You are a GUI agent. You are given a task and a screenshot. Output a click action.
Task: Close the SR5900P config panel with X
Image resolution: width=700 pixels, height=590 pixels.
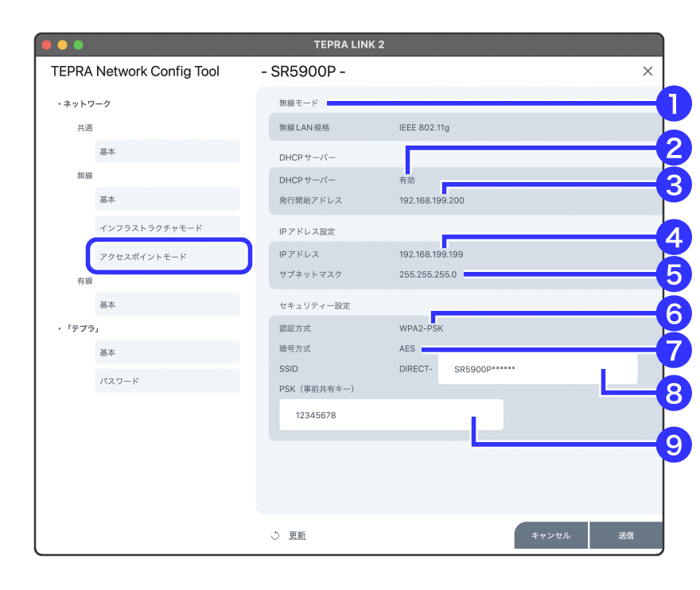tap(647, 72)
